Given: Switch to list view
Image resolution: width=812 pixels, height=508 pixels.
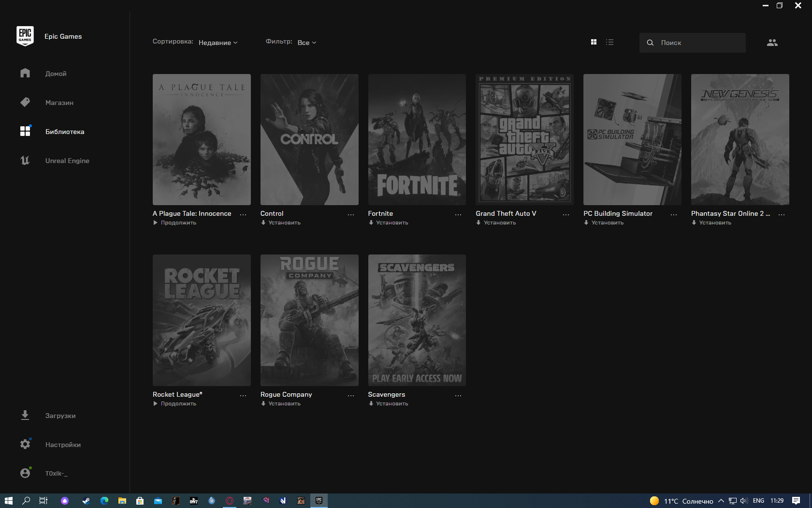Looking at the screenshot, I should [610, 42].
